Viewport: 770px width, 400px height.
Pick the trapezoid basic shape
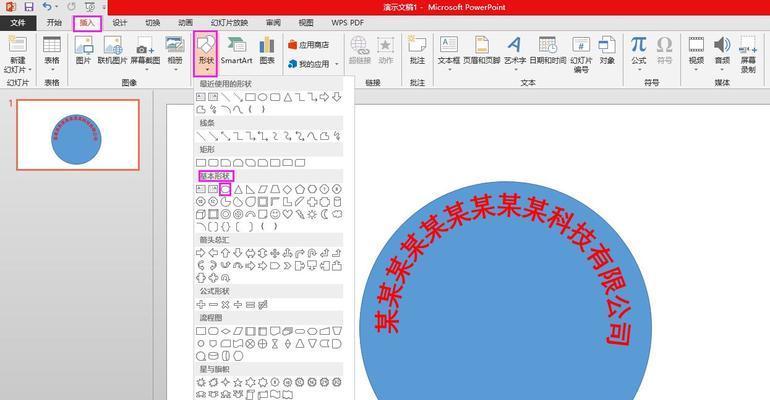coord(275,189)
